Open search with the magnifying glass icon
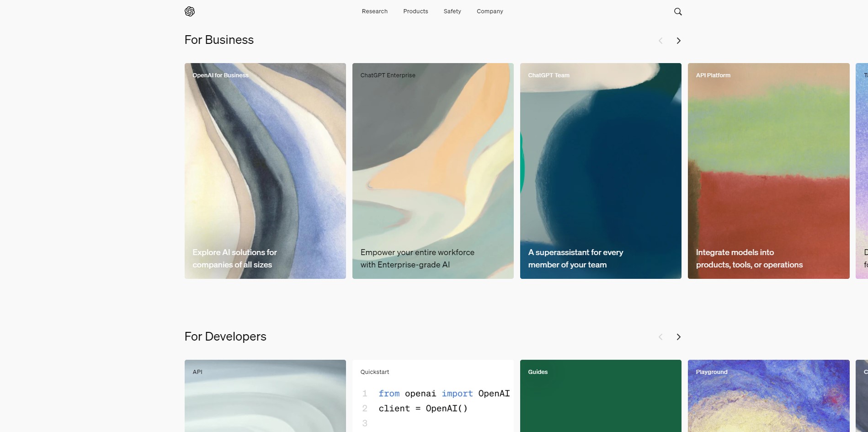The height and width of the screenshot is (432, 868). 678,11
